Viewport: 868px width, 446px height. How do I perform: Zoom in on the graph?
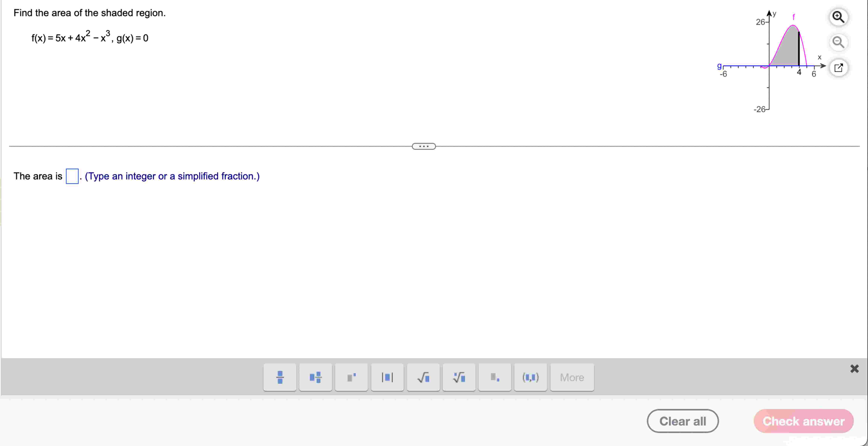point(838,17)
